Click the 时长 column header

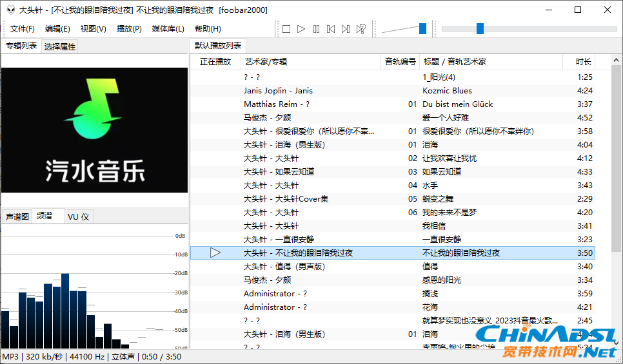pyautogui.click(x=583, y=62)
